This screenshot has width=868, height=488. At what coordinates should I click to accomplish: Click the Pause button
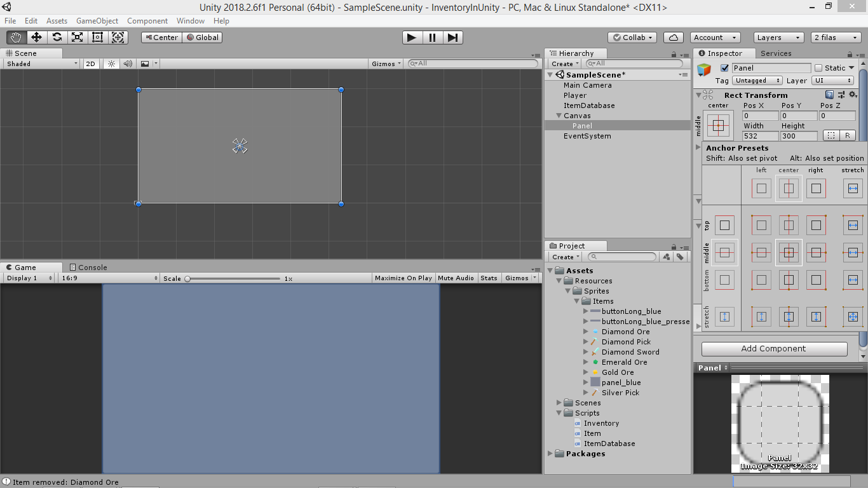click(432, 37)
